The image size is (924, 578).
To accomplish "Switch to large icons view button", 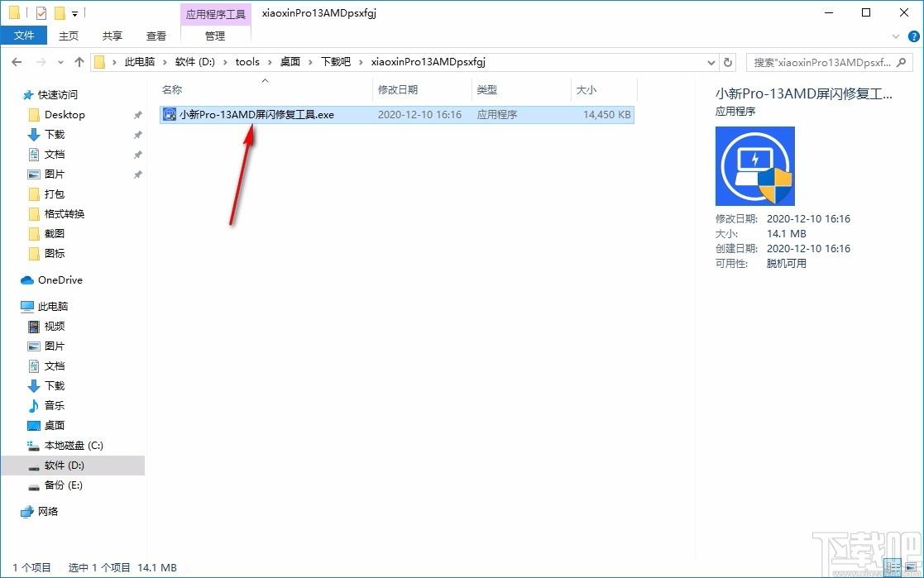I will 912,566.
